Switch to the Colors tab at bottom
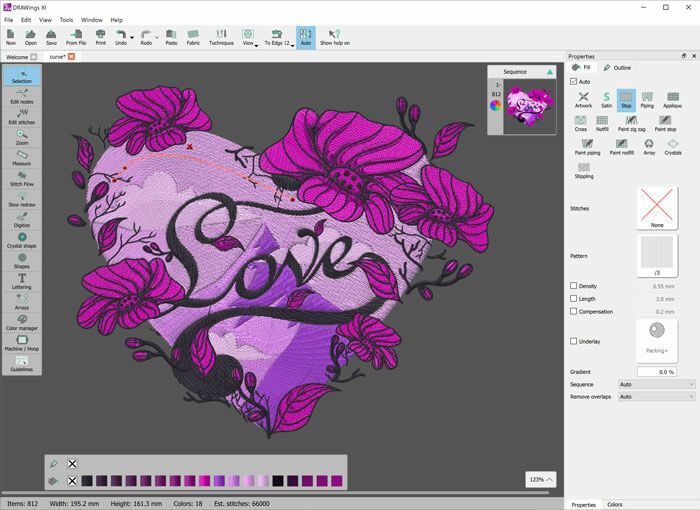 coord(614,504)
